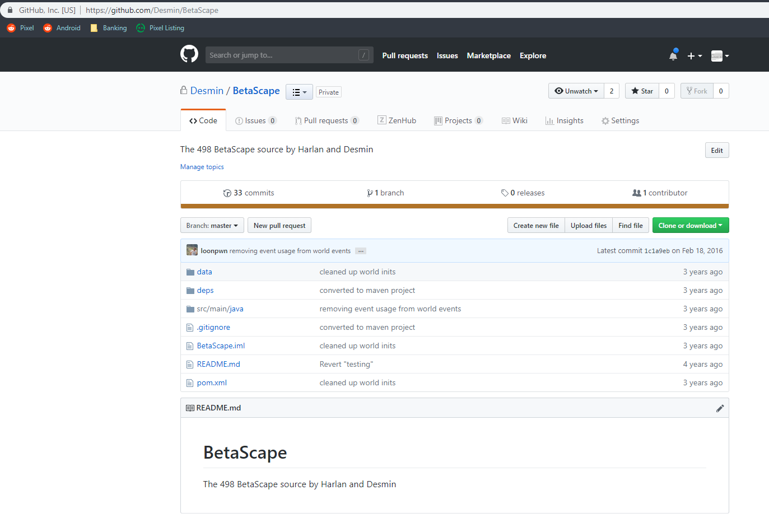This screenshot has height=532, width=769.
Task: Open the Pull requests repository tab
Action: click(327, 120)
